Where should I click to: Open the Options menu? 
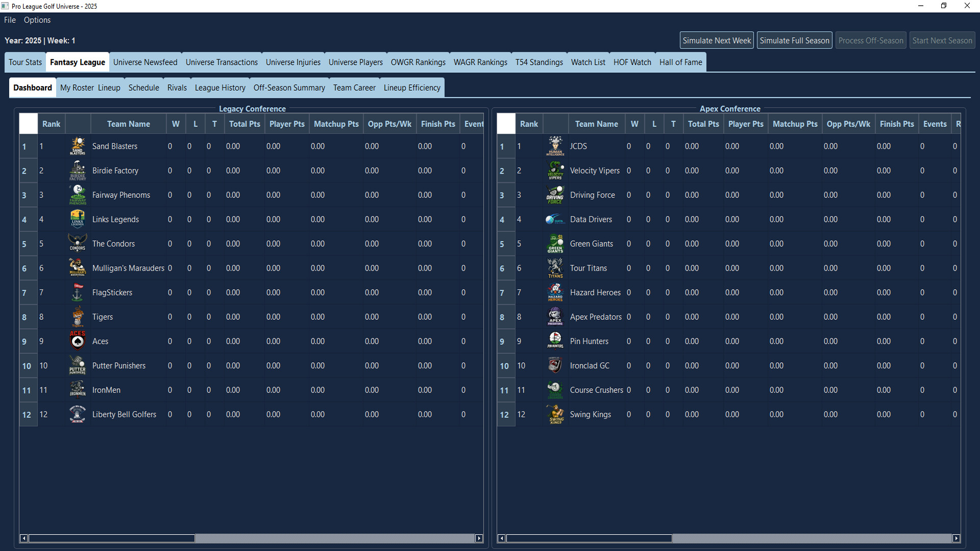coord(37,20)
